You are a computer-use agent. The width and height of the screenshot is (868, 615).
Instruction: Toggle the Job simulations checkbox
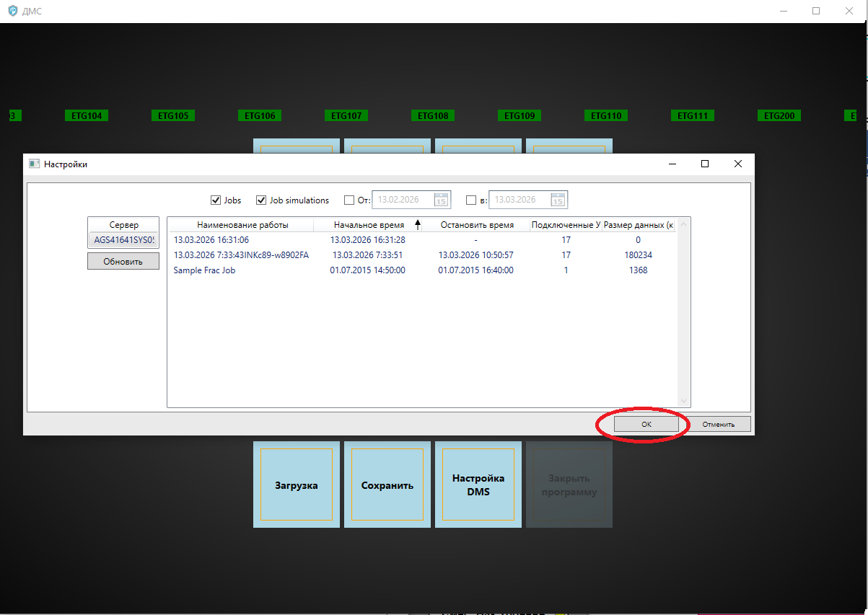tap(261, 200)
